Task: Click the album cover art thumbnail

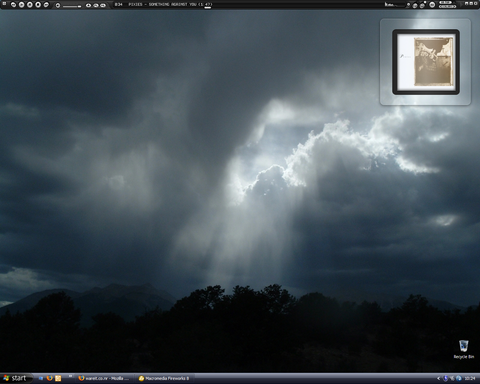Action: tap(426, 62)
